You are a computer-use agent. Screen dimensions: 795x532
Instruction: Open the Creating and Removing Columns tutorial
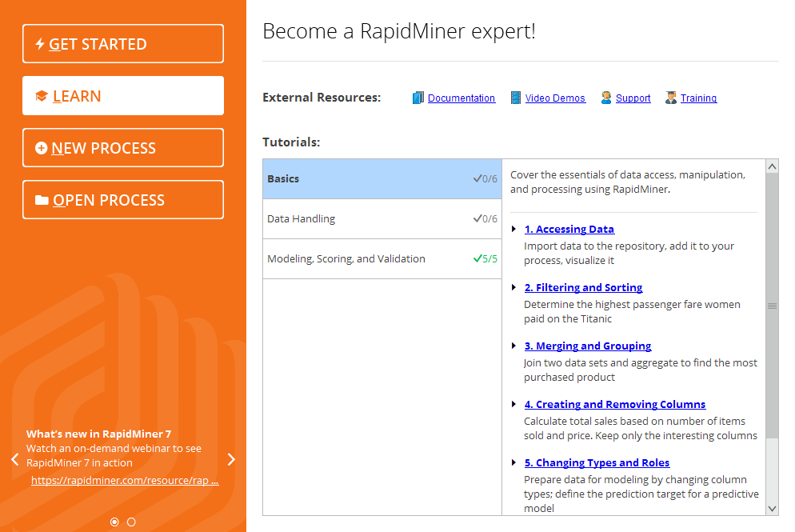pos(614,405)
